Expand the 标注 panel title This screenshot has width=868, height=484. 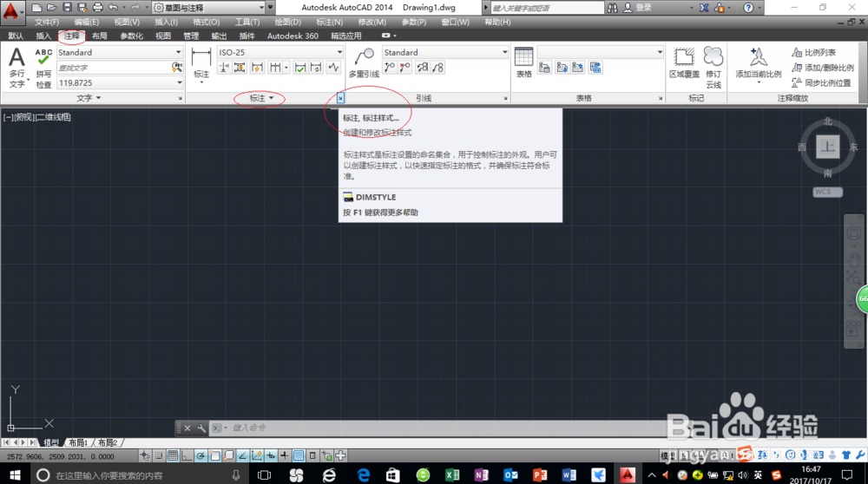click(x=261, y=98)
